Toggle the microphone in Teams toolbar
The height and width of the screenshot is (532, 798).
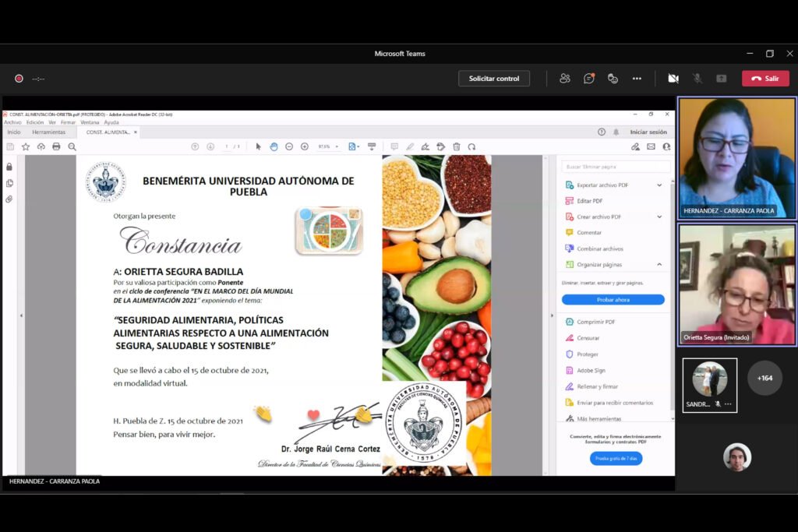click(697, 79)
